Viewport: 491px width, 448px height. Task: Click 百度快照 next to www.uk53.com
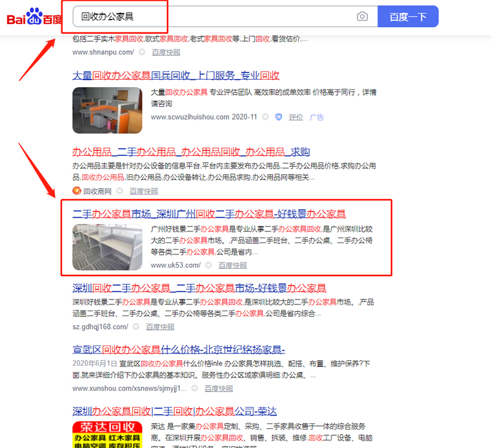[x=233, y=265]
